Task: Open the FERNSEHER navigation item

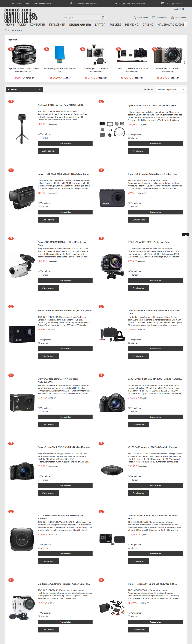Action: click(57, 25)
